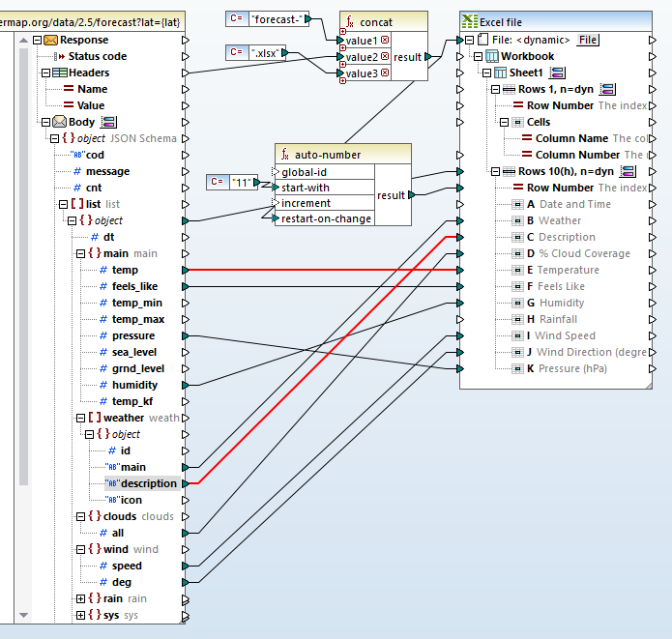Open Rows 1, n=dyn settings icon

coord(608,89)
